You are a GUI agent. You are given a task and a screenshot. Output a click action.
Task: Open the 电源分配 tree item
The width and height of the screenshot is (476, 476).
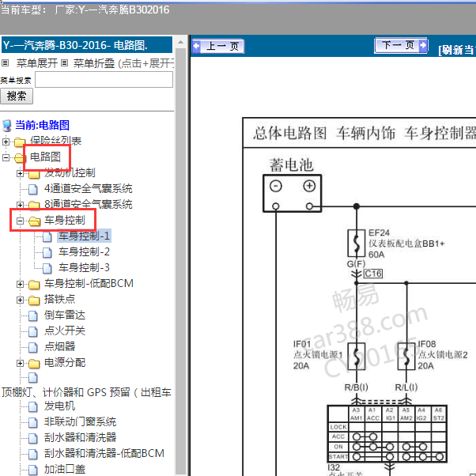click(65, 362)
